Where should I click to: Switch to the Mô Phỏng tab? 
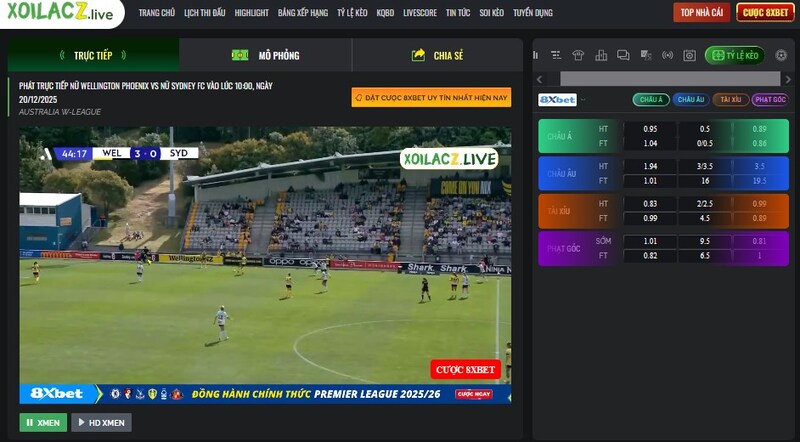[x=266, y=55]
